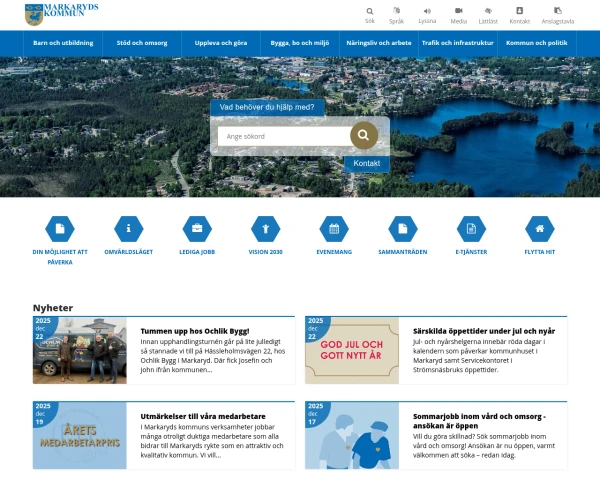The height and width of the screenshot is (480, 600).
Task: Click the Din möjlighet att påverka label
Action: 60,257
